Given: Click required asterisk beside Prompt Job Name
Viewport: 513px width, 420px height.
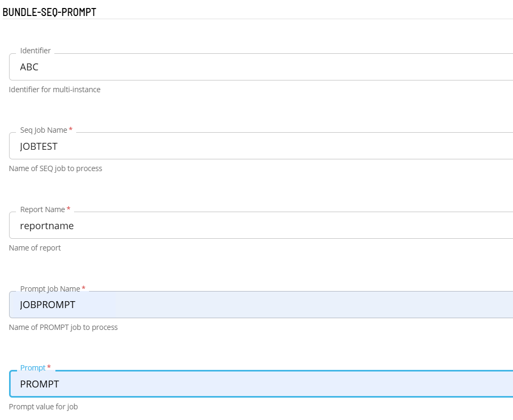Looking at the screenshot, I should (x=83, y=288).
